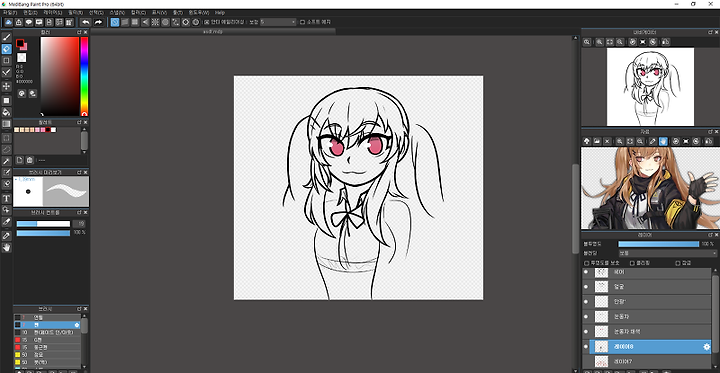Select the 연필 brush in brush list
720x373 pixels.
[47, 317]
